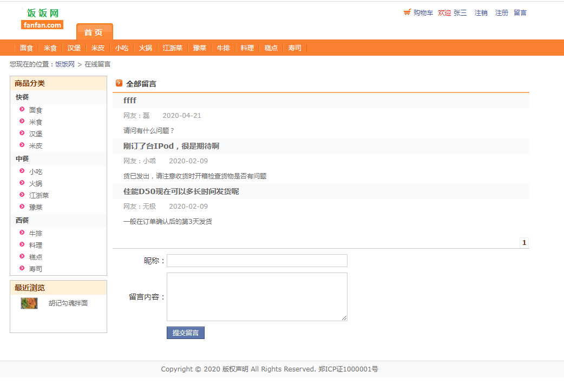564x392 pixels.
Task: Click the bullet icon beside sidebar 面食
Action: pyautogui.click(x=22, y=109)
